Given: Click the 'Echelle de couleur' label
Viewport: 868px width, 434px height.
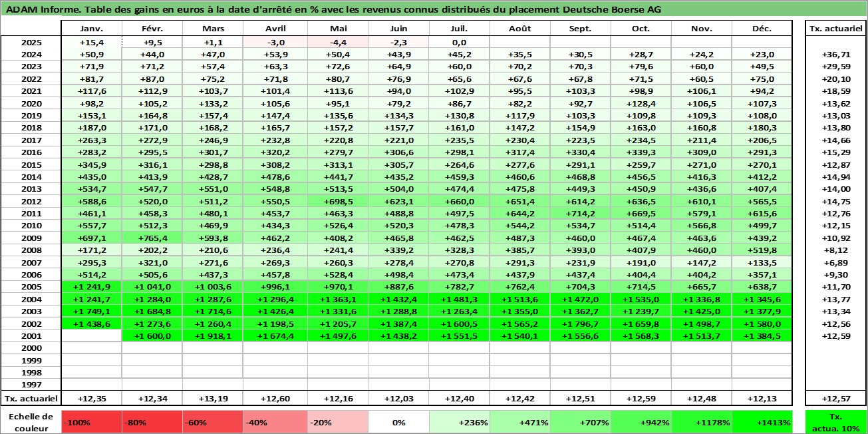Looking at the screenshot, I should [31, 421].
